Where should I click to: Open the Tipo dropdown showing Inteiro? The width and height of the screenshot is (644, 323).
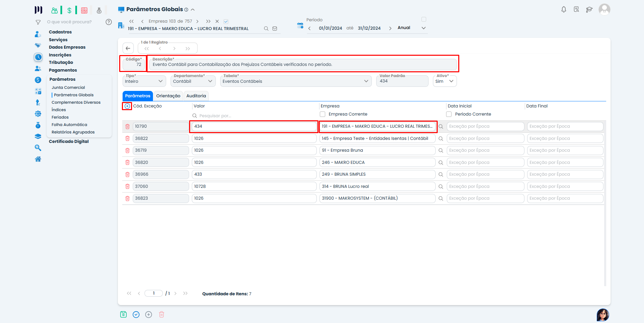pos(144,81)
